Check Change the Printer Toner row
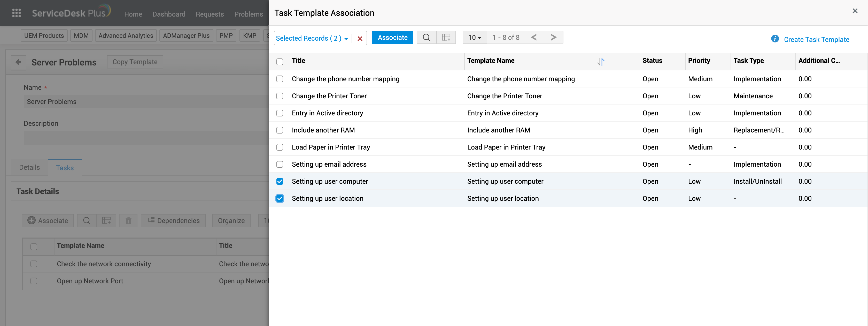Viewport: 868px width, 326px height. 280,96
